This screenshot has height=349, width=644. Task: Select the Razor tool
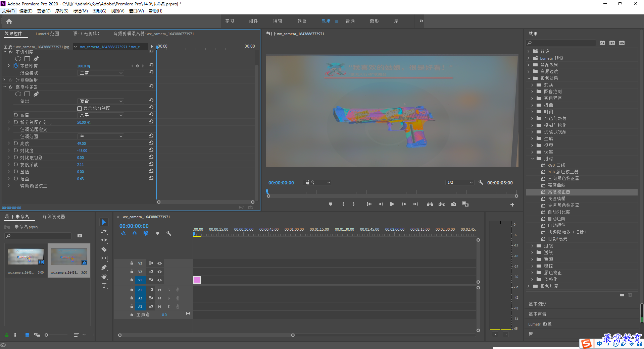(104, 249)
